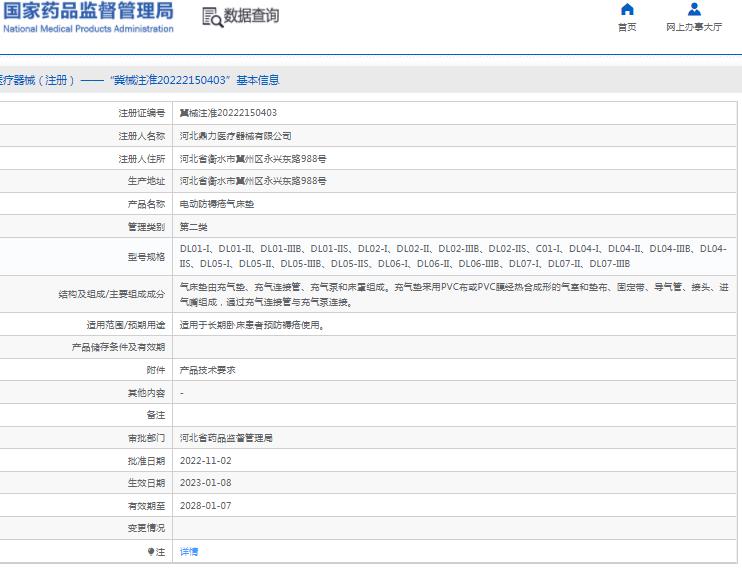Open the 详情 details link
Viewport: 742px width, 571px height.
coord(188,551)
